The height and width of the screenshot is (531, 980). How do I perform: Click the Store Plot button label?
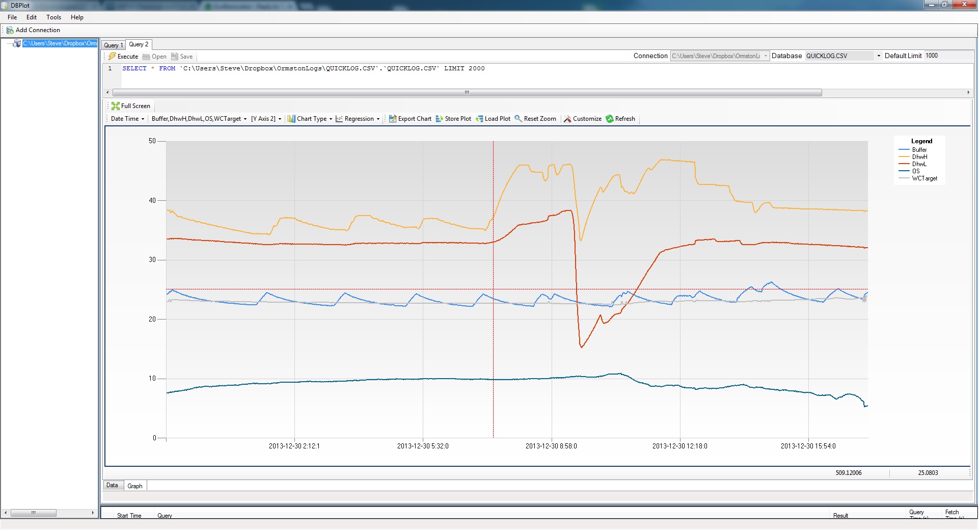(458, 119)
